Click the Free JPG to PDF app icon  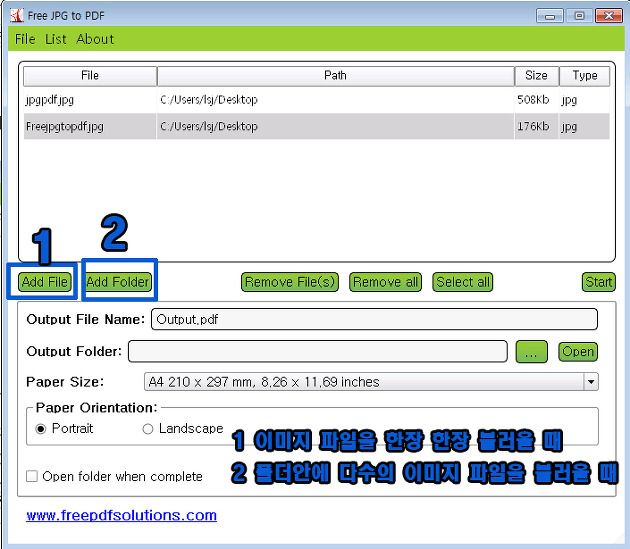point(16,16)
